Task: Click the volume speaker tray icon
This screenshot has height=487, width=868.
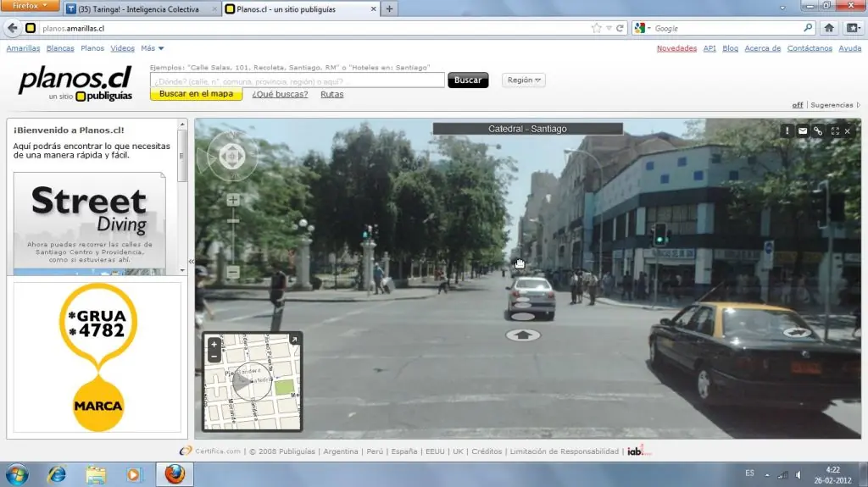Action: pos(798,474)
